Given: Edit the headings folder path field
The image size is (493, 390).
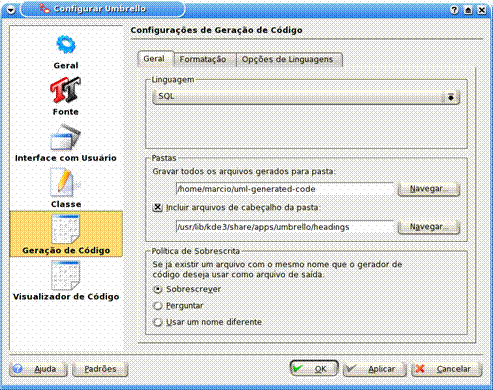Looking at the screenshot, I should tap(285, 227).
